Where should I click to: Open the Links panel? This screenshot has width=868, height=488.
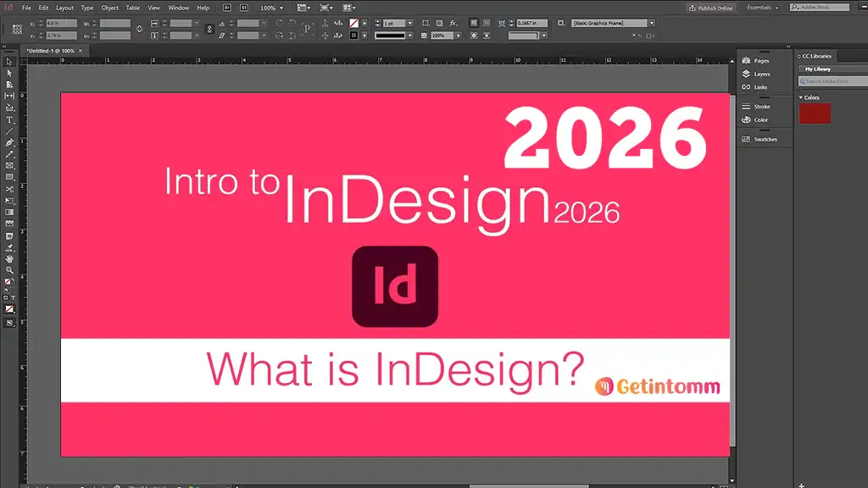coord(754,87)
